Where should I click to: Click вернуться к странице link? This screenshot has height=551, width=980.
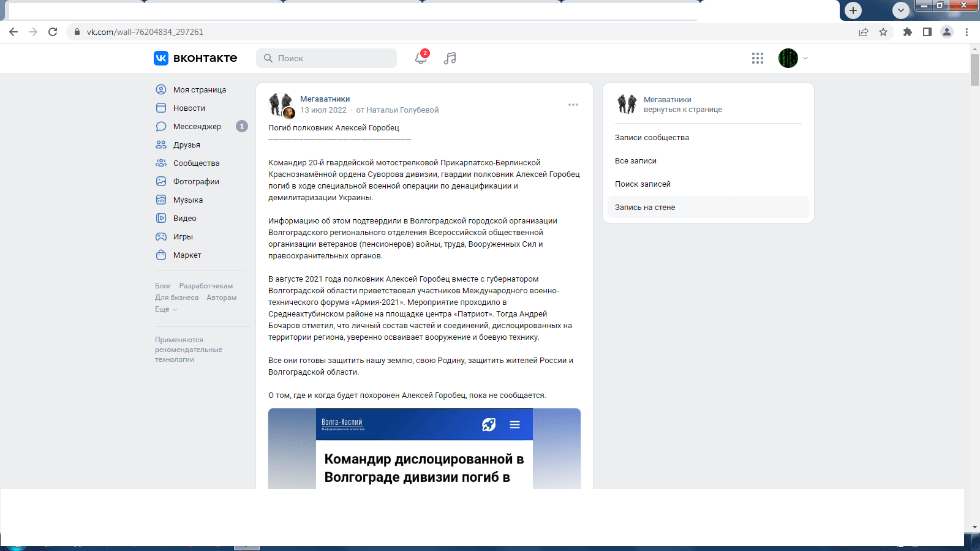point(683,110)
